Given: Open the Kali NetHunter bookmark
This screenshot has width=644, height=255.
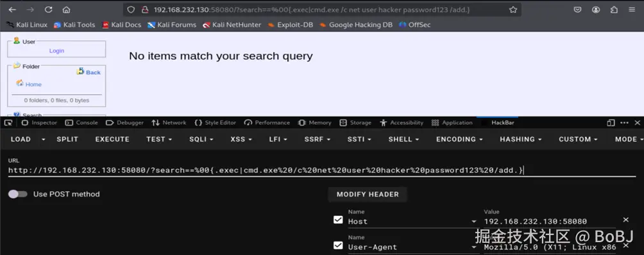Looking at the screenshot, I should coord(232,24).
